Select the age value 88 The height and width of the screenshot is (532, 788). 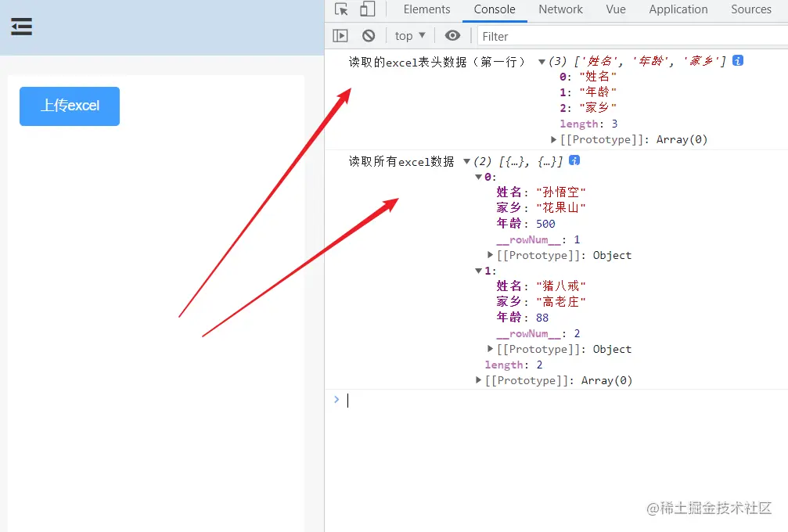tap(542, 318)
